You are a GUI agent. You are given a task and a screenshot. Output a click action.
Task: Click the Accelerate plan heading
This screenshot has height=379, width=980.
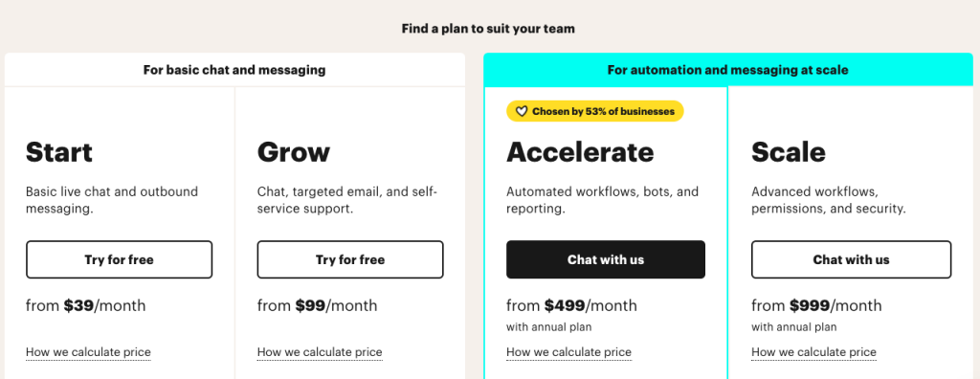580,152
